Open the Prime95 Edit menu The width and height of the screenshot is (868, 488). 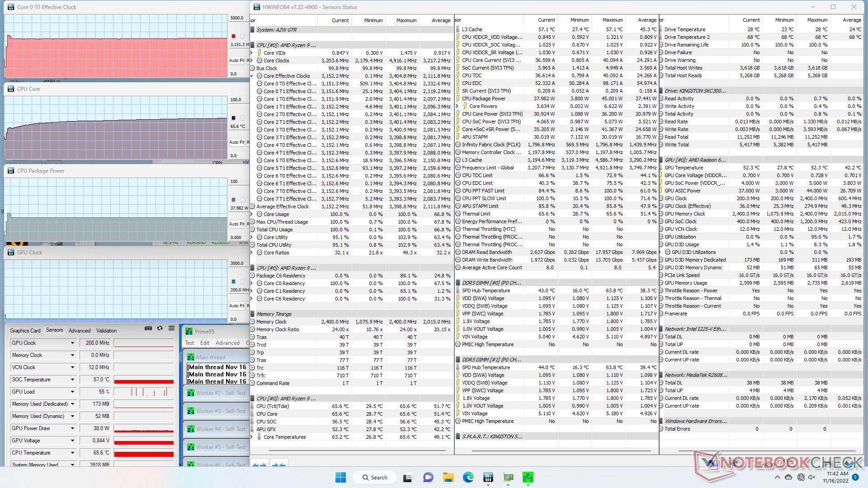pos(205,343)
